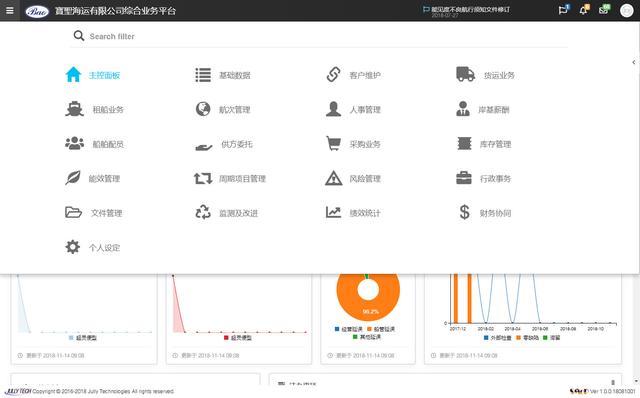Toggle the orange 零缺陷 legend item
Viewport: 640px width, 398px height.
[x=527, y=338]
